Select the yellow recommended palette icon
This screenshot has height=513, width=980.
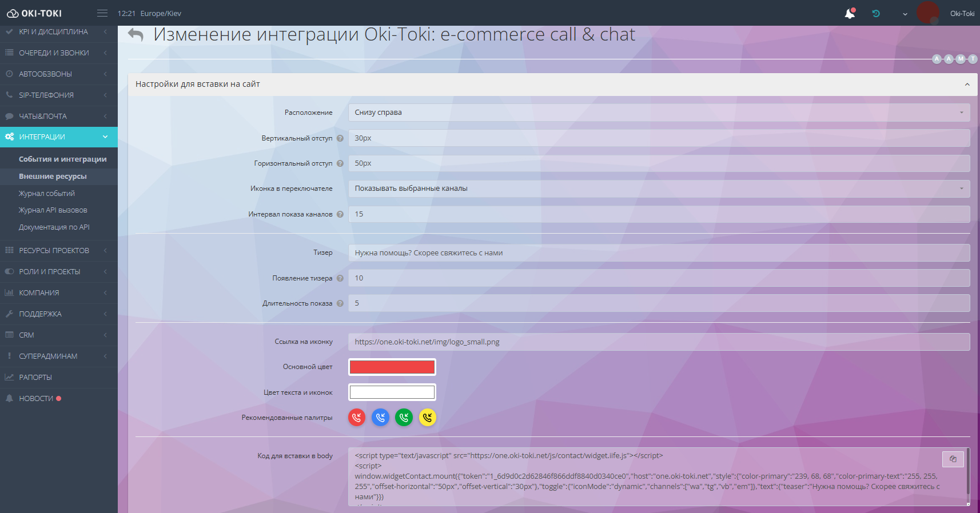tap(427, 418)
